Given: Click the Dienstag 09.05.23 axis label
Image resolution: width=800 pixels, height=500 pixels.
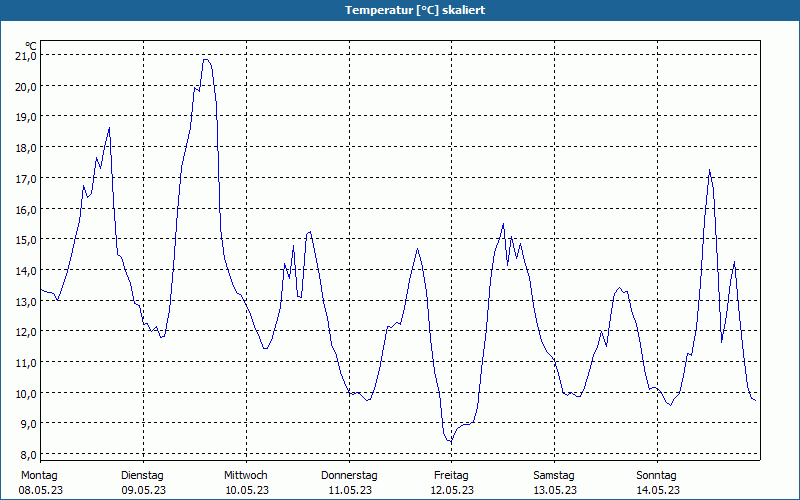Looking at the screenshot, I should point(143,483).
